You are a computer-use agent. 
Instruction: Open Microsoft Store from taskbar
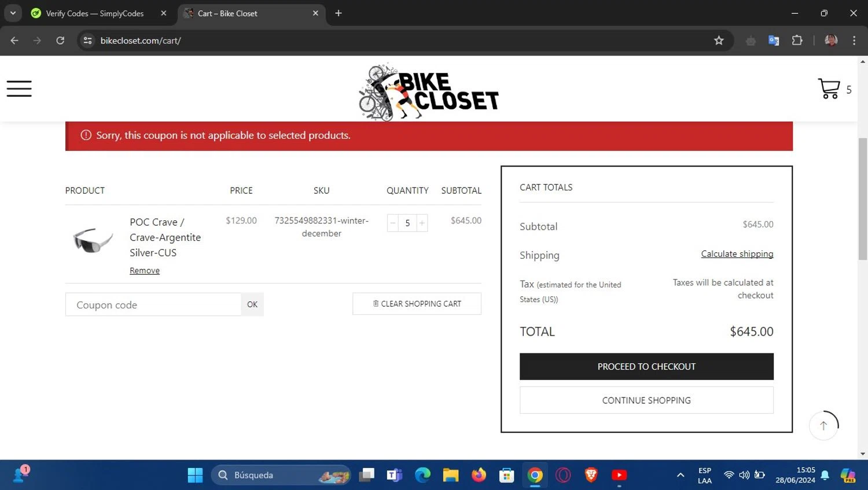coord(507,475)
